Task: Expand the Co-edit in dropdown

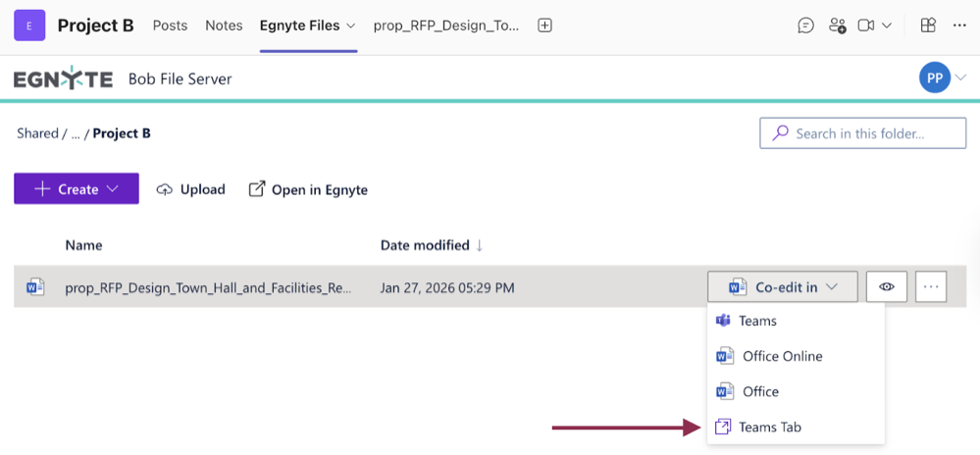Action: 782,287
